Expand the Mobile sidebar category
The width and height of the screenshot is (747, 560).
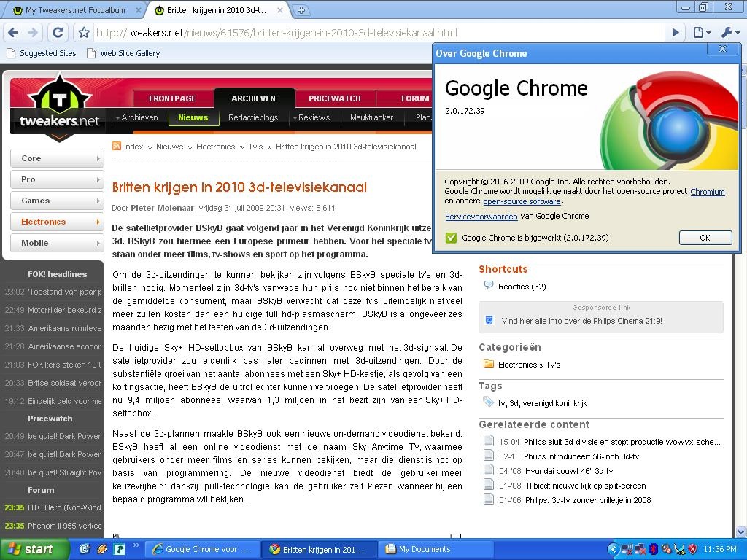point(57,243)
